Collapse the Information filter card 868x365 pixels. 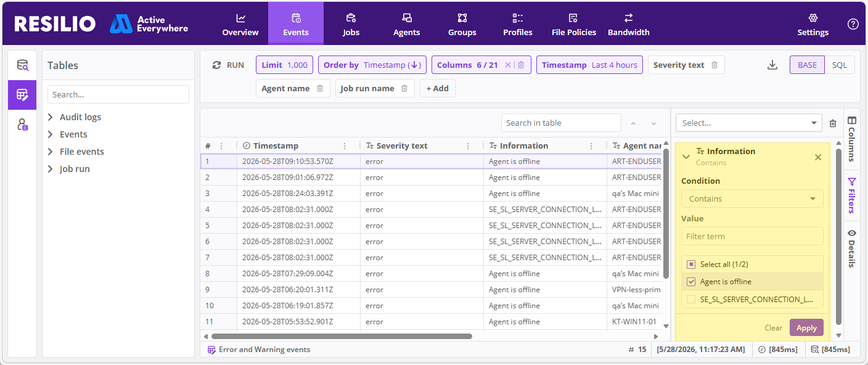(x=686, y=157)
